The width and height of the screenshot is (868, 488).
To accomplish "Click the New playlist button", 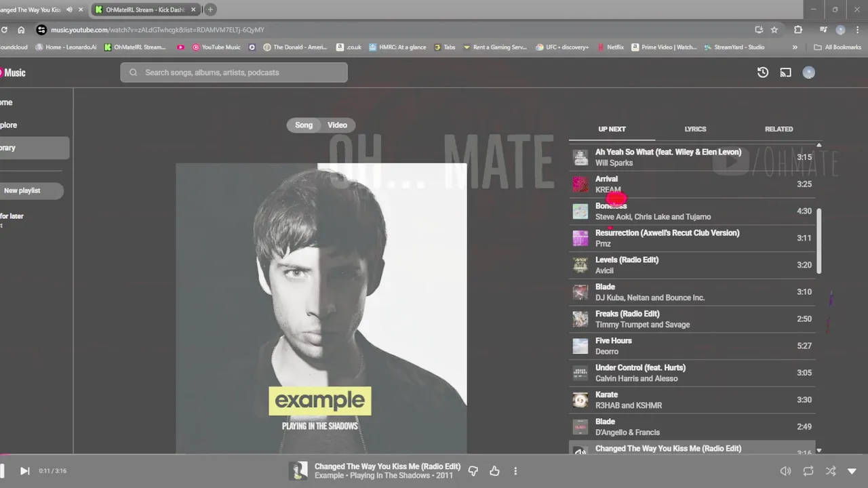I will tap(31, 190).
